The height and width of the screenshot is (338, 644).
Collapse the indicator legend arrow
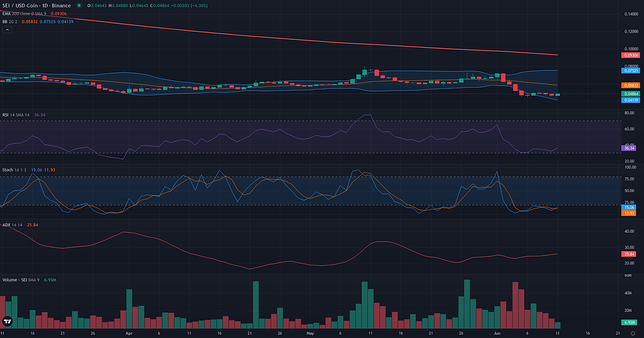click(x=7, y=30)
